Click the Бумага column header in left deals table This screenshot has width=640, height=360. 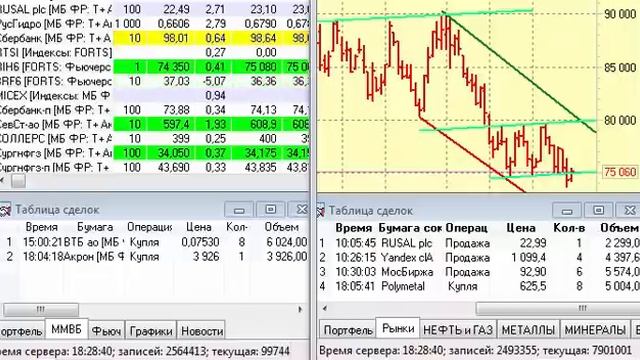tap(95, 227)
